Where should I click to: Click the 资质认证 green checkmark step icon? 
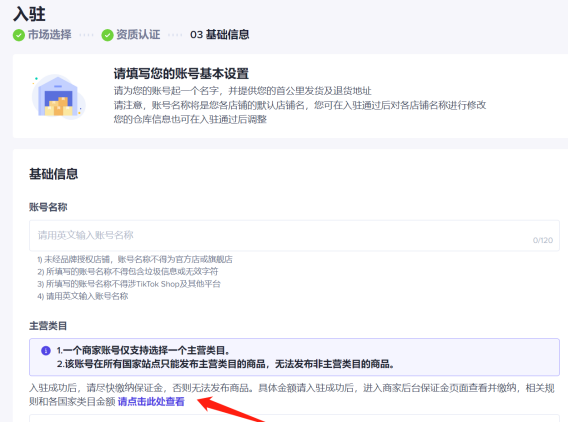107,35
